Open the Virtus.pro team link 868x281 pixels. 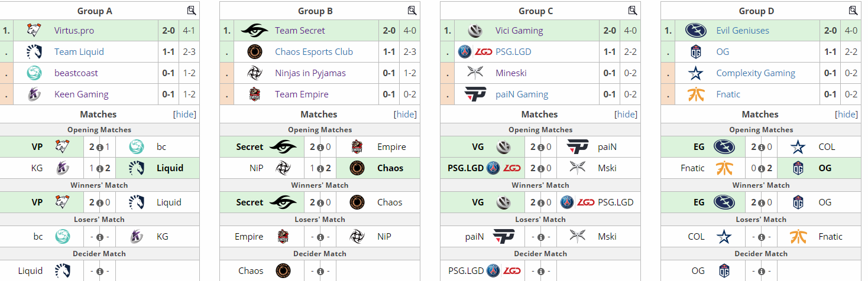coord(74,31)
